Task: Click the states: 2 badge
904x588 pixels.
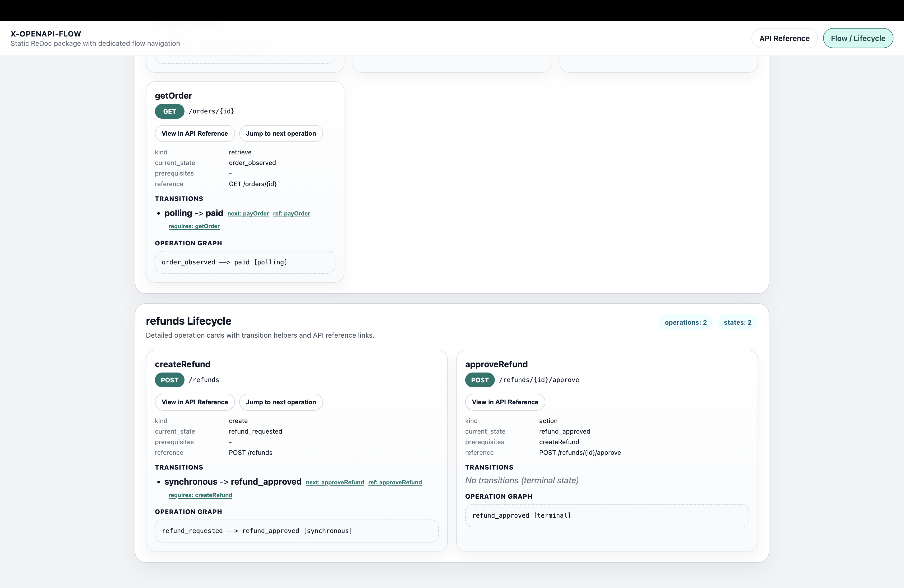Action: click(738, 322)
